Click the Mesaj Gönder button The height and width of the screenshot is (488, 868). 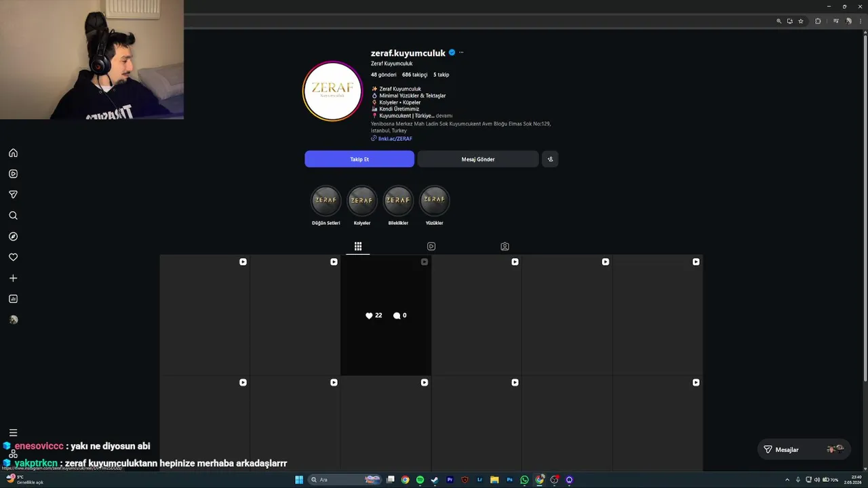coord(478,159)
